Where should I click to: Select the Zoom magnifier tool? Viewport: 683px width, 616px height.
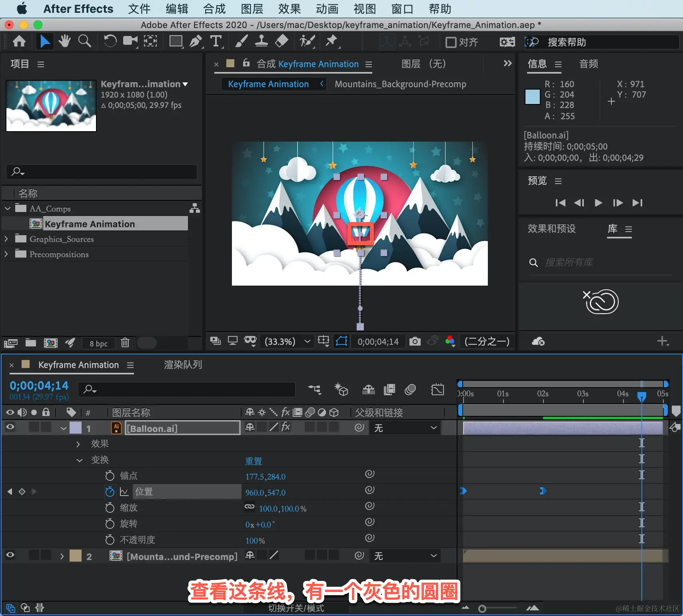pyautogui.click(x=84, y=41)
